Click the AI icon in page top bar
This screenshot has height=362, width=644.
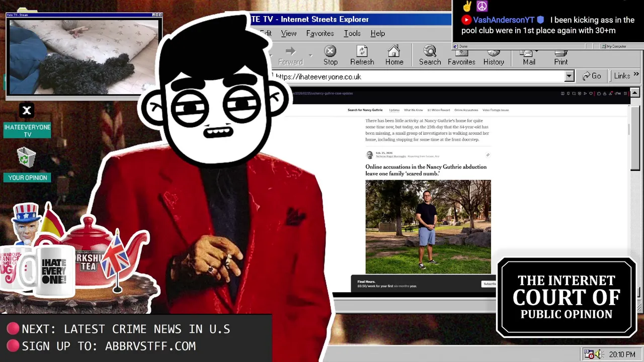pos(618,94)
